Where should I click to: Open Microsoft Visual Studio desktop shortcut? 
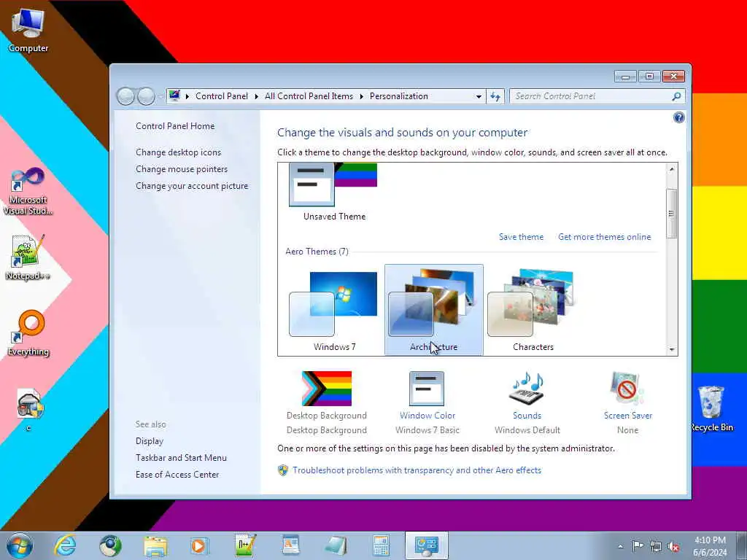28,192
